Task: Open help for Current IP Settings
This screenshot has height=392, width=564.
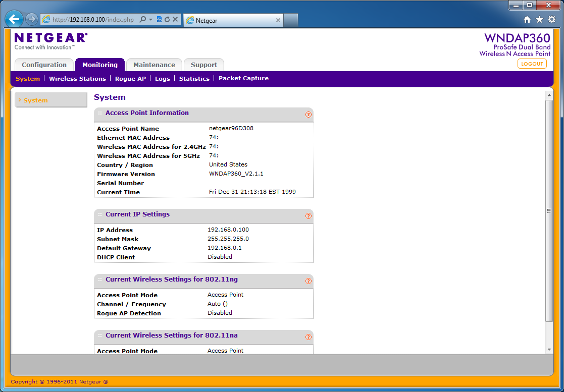Action: coord(309,216)
